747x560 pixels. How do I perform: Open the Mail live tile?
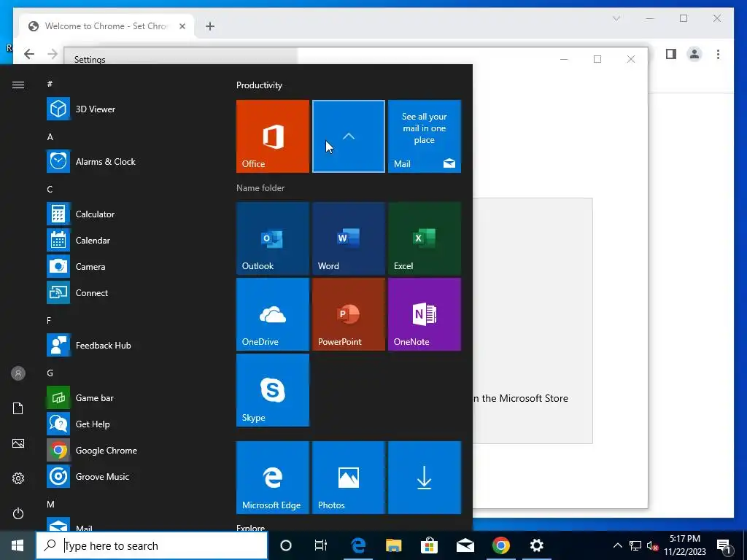425,136
